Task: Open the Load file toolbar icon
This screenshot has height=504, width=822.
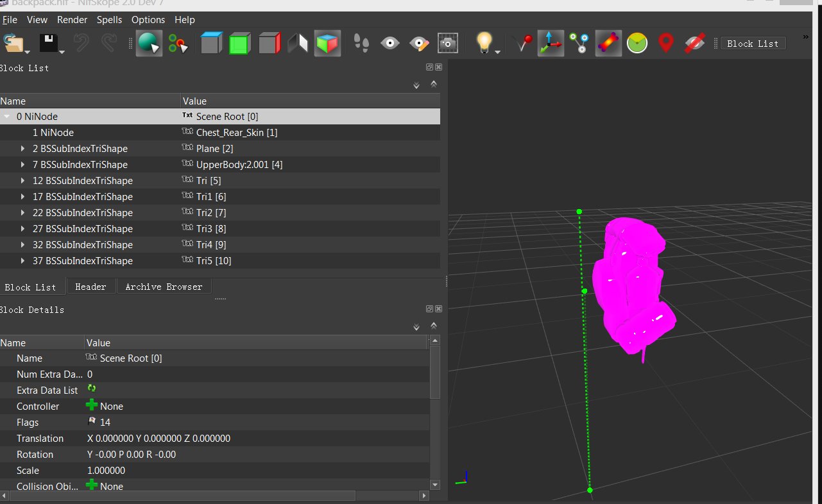Action: [13, 43]
